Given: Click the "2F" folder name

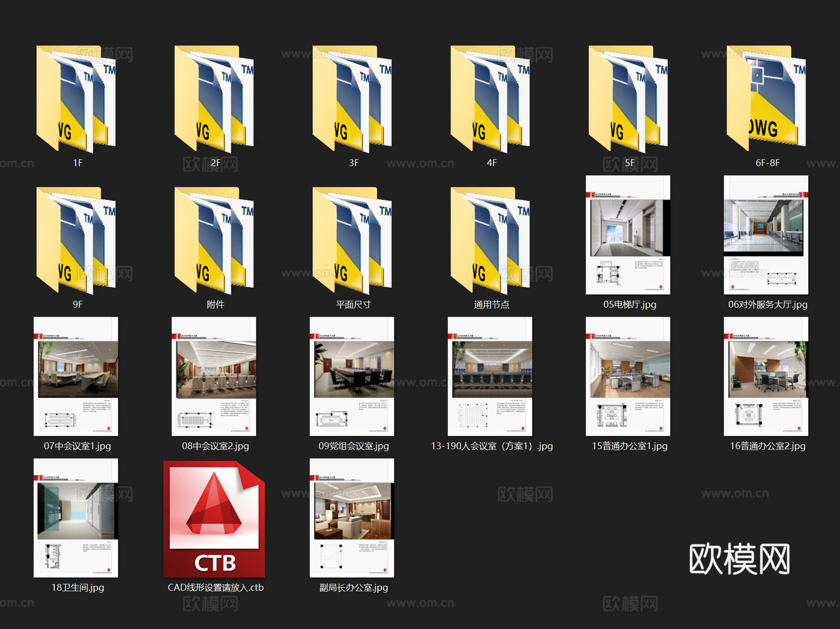Looking at the screenshot, I should (x=216, y=163).
